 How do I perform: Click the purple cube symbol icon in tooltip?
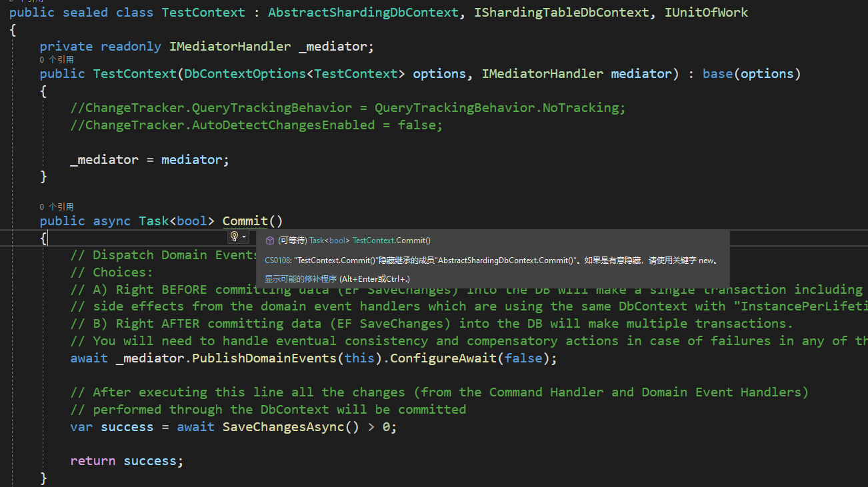click(269, 241)
